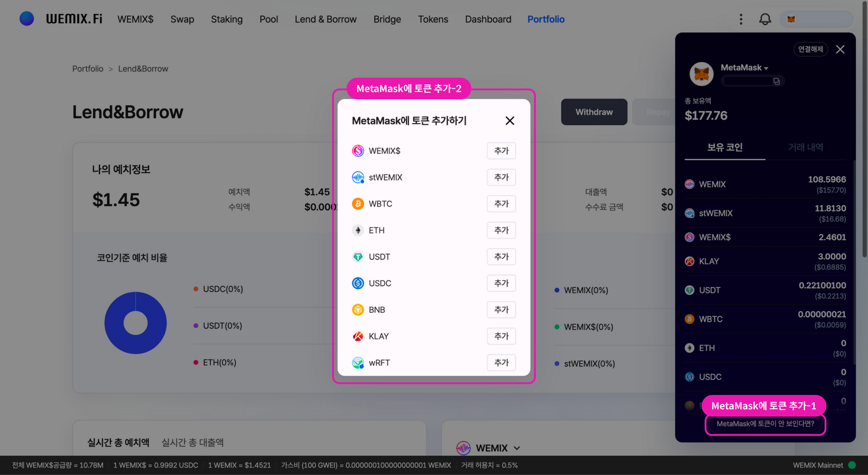Click the Withdraw button
Screen dimensions: 868x475
(594, 112)
